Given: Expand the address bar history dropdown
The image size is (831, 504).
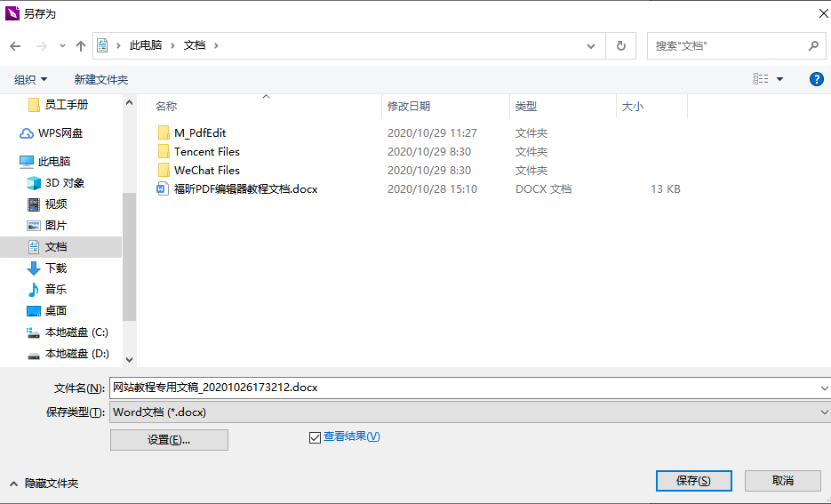Looking at the screenshot, I should point(591,46).
